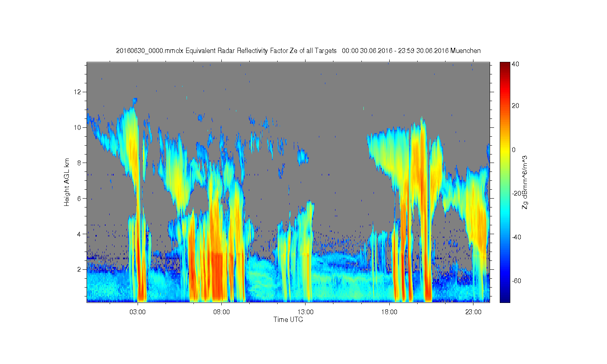Click the height axis label '2'
The height and width of the screenshot is (364, 607).
pos(80,269)
